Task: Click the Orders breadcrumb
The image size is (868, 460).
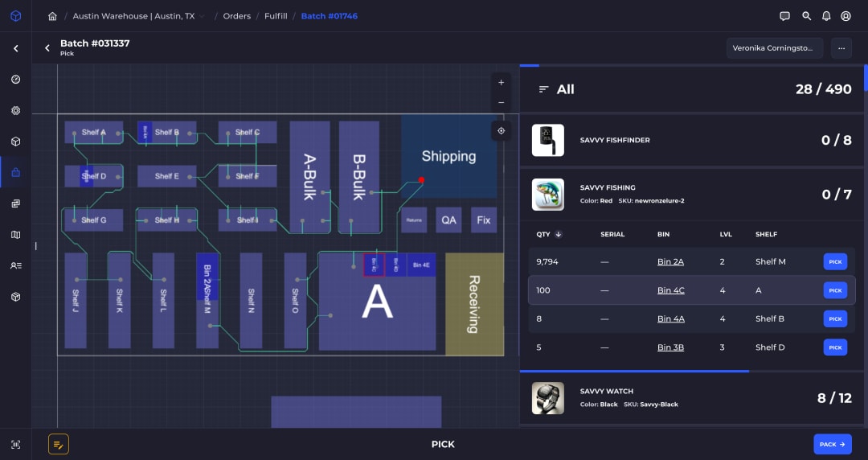Action: click(237, 16)
